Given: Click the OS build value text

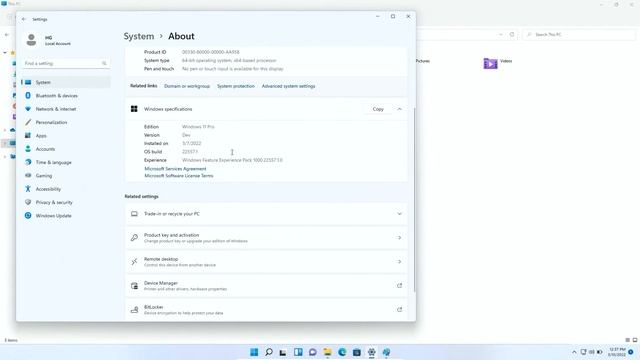Looking at the screenshot, I should [x=190, y=152].
